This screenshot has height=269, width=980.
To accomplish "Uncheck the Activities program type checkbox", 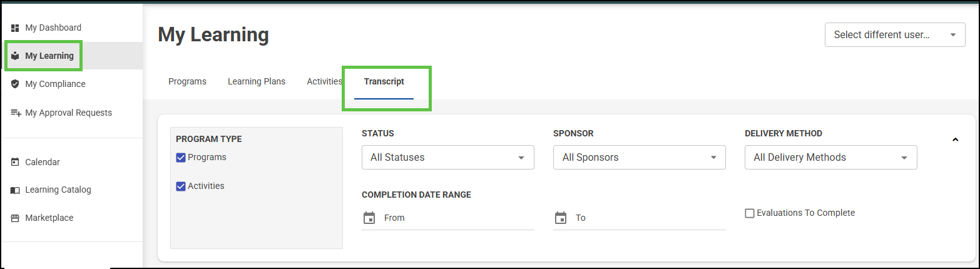I will coord(181,186).
